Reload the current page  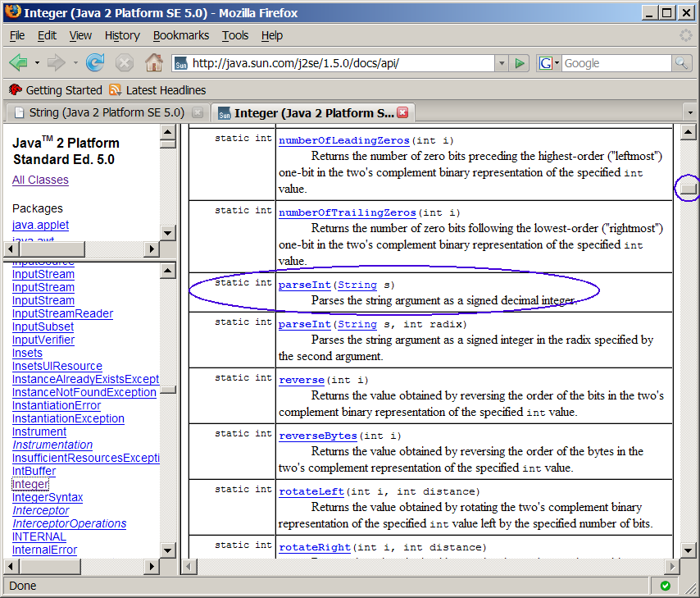95,62
